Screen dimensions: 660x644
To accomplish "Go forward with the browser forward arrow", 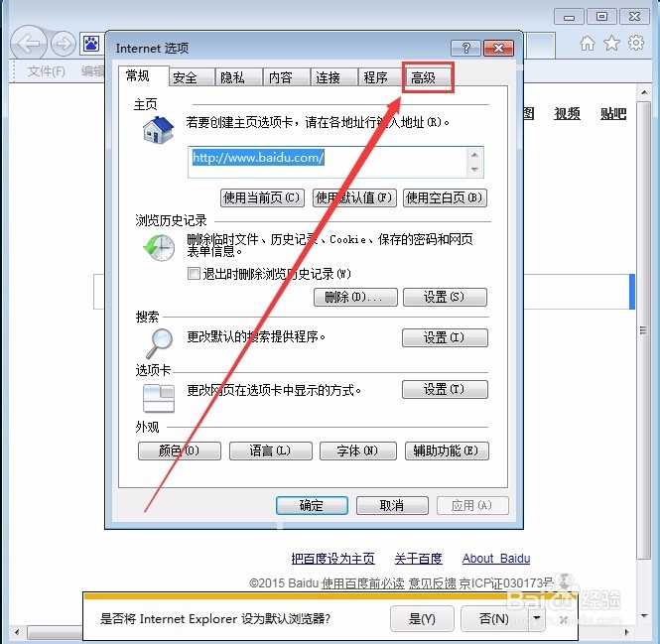I will tap(64, 44).
